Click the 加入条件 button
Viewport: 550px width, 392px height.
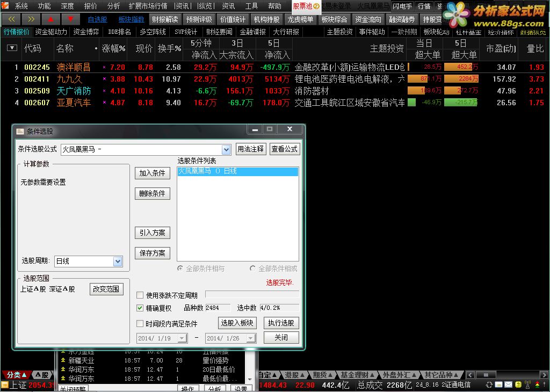152,173
